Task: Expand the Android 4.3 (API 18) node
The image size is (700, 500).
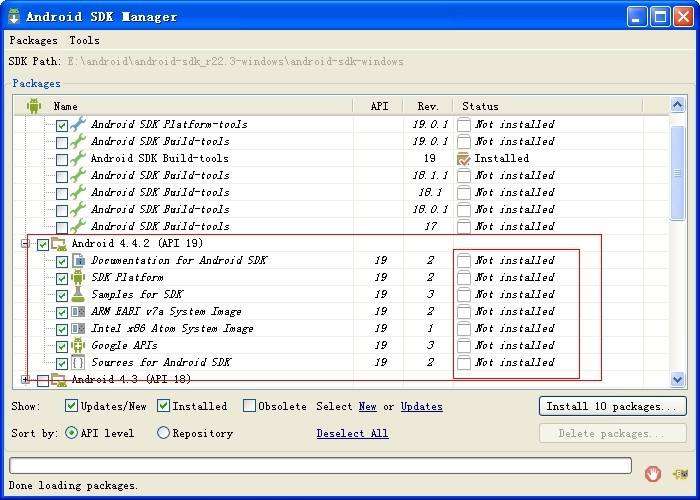Action: [25, 379]
